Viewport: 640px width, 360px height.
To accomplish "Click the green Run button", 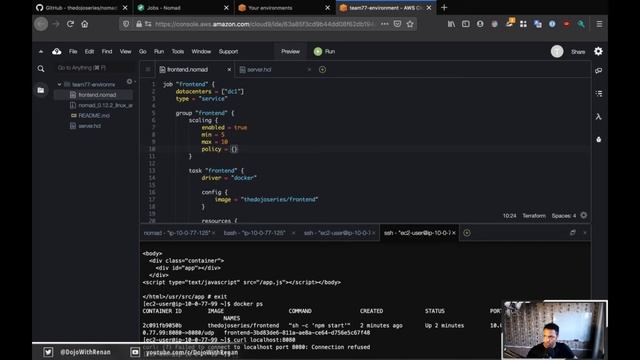I will [x=324, y=51].
